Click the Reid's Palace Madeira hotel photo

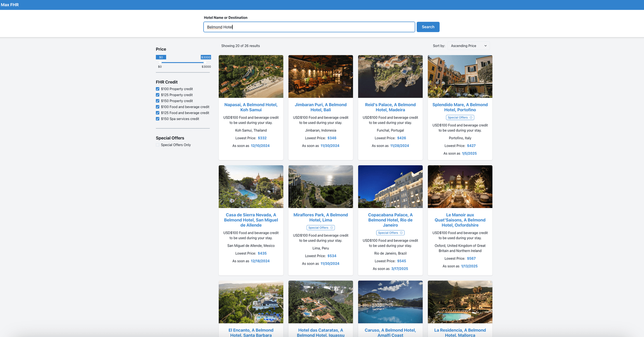tap(390, 77)
